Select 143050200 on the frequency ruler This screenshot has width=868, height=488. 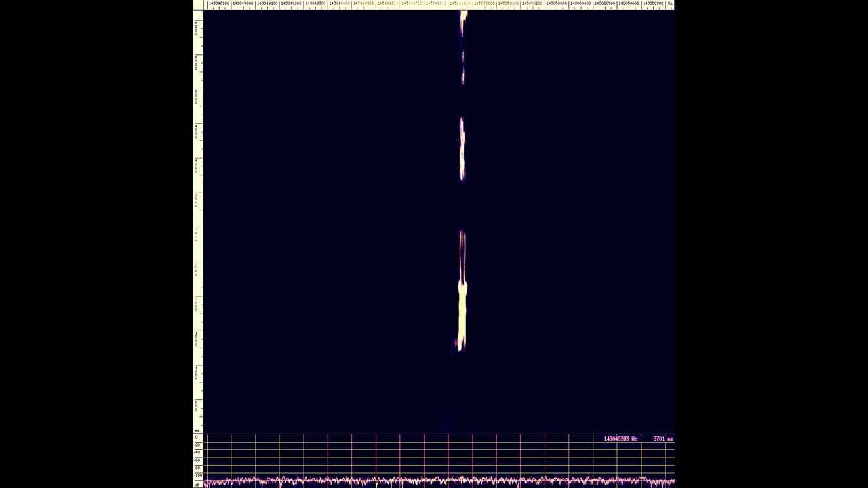(x=532, y=4)
